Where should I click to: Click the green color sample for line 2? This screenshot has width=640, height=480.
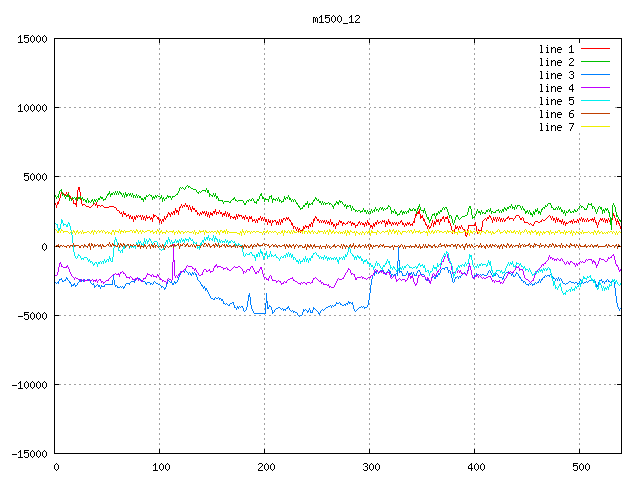[596, 62]
